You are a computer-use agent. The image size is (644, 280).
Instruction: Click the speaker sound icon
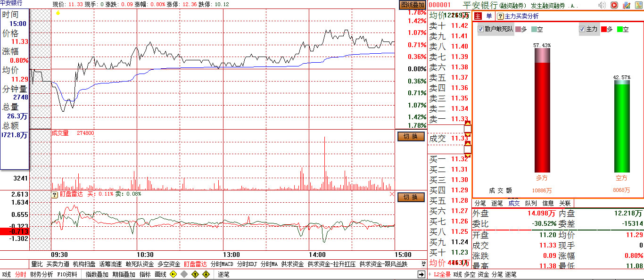pyautogui.click(x=602, y=5)
